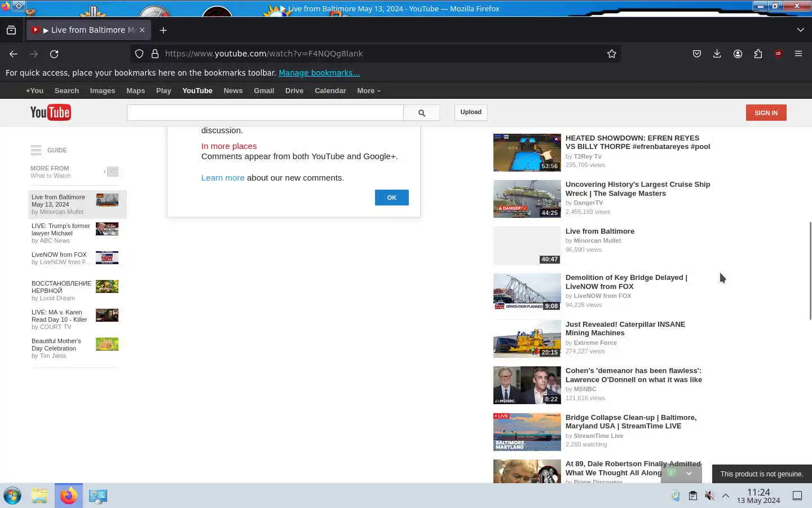Screen dimensions: 812x508
Task: Open the extensions puzzle icon
Action: click(758, 54)
